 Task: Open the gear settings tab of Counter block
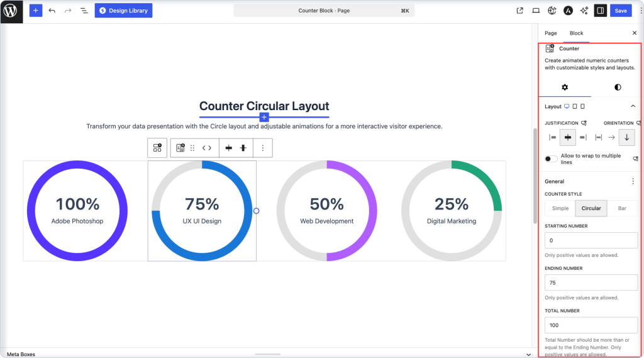click(565, 87)
